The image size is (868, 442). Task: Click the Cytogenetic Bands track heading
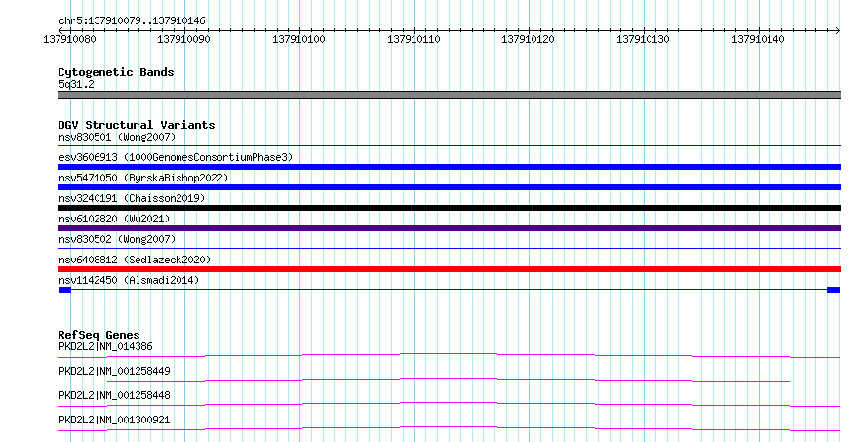tap(116, 72)
